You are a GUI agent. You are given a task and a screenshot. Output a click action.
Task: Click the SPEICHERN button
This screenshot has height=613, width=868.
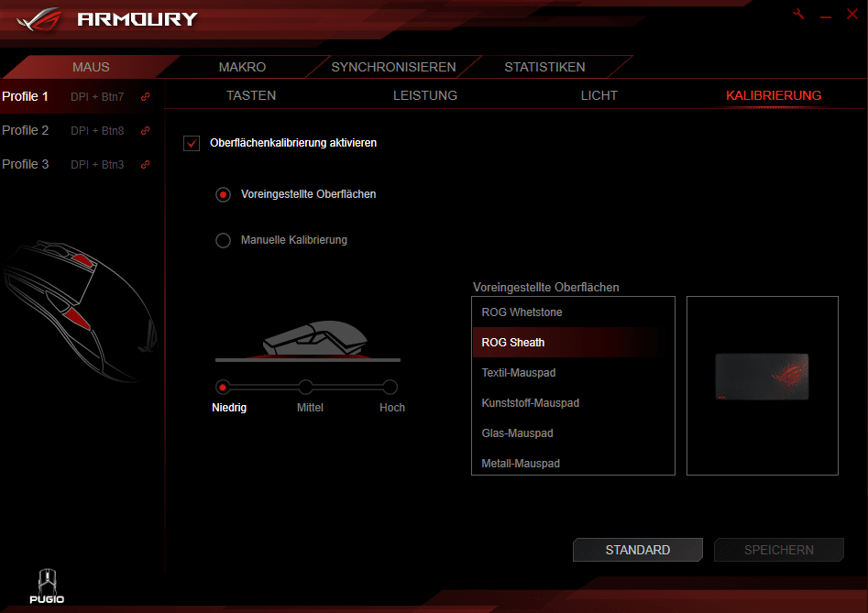tap(779, 550)
